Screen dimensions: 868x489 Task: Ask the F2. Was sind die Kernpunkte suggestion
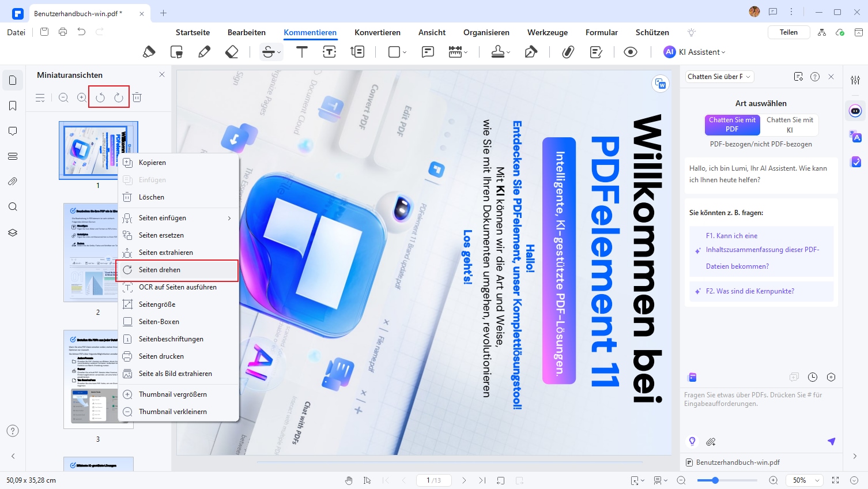(x=761, y=291)
